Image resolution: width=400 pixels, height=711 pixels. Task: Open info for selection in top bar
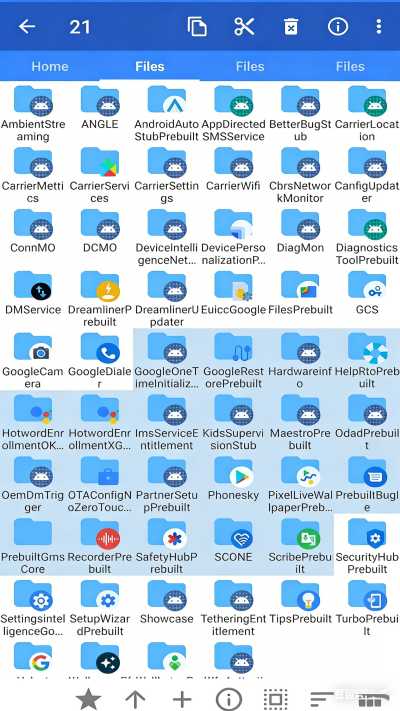[x=337, y=27]
